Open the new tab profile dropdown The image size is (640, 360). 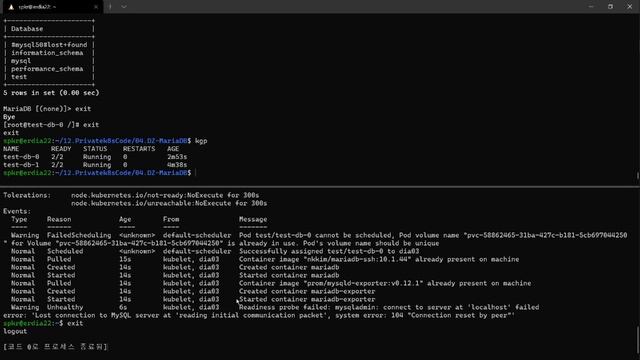click(x=124, y=7)
